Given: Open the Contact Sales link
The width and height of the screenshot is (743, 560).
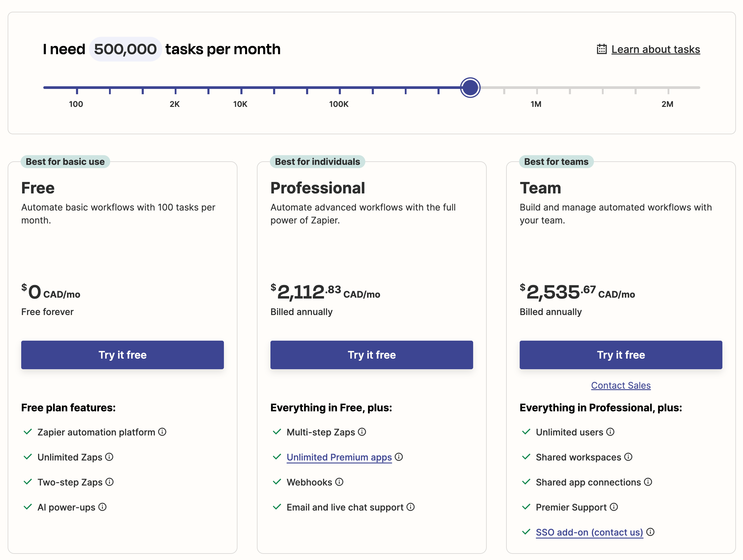Looking at the screenshot, I should [x=621, y=385].
